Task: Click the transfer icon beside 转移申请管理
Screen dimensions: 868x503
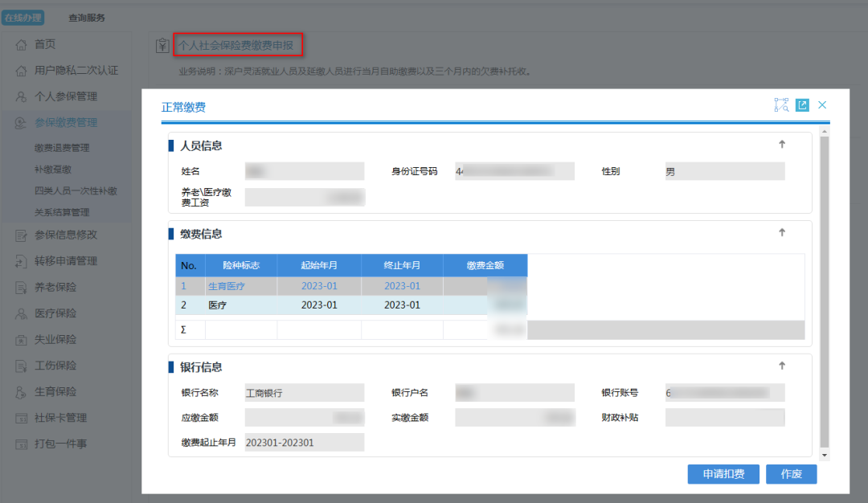Action: 21,261
